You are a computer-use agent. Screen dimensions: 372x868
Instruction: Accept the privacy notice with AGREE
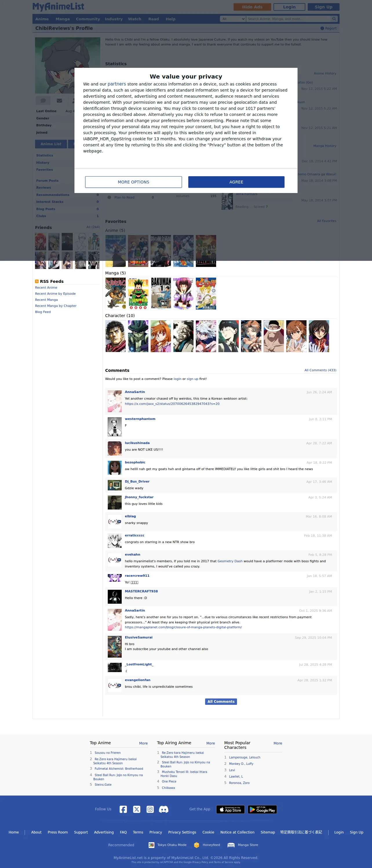236,182
